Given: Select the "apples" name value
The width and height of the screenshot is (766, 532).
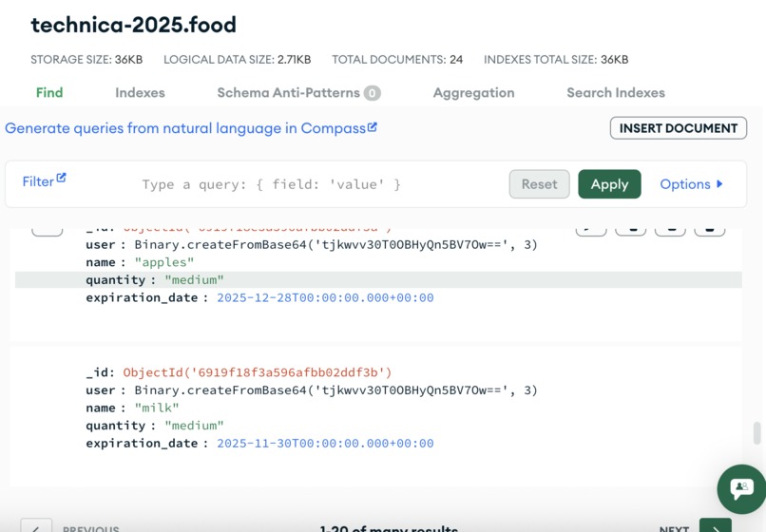Looking at the screenshot, I should click(164, 262).
